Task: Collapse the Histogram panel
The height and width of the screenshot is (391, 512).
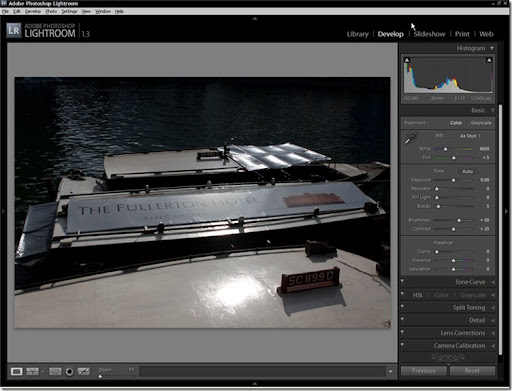Action: tap(492, 48)
